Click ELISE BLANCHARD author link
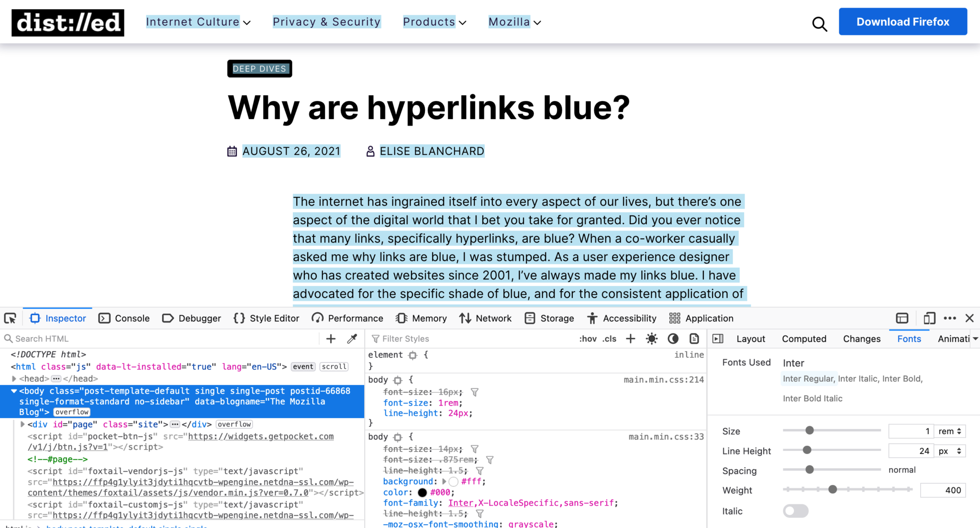The height and width of the screenshot is (528, 980). click(x=432, y=152)
